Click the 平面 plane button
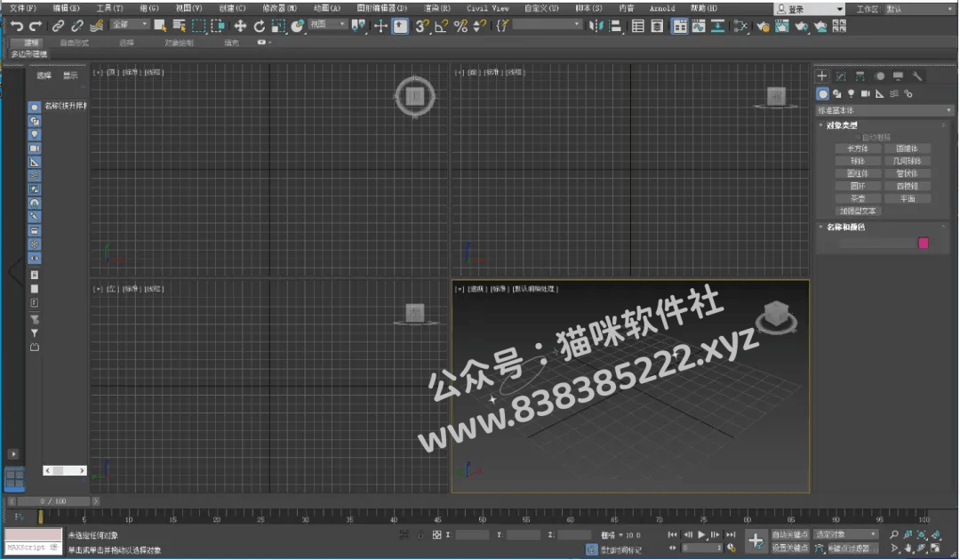 908,198
